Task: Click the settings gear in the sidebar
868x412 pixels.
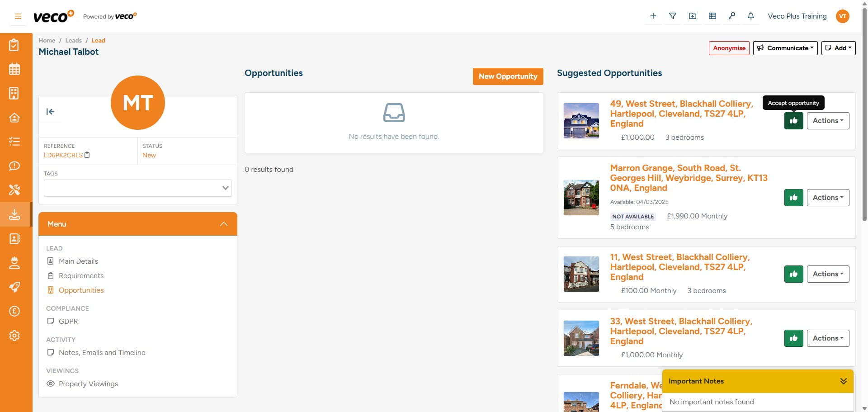Action: 14,336
